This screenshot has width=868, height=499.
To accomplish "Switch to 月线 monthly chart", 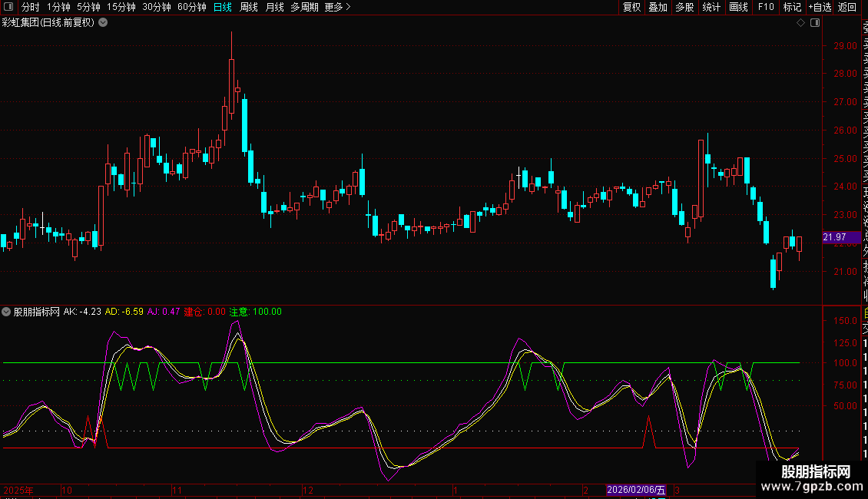I will 274,7.
